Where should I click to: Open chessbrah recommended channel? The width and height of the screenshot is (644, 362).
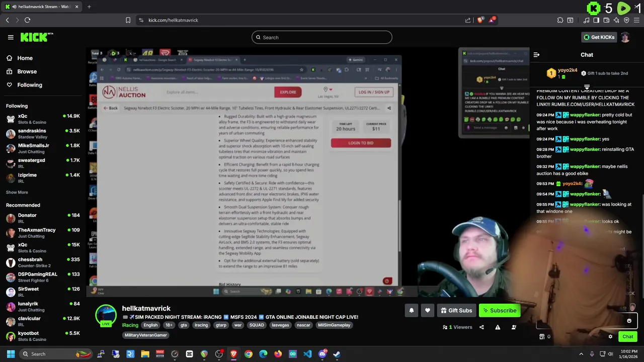43,262
